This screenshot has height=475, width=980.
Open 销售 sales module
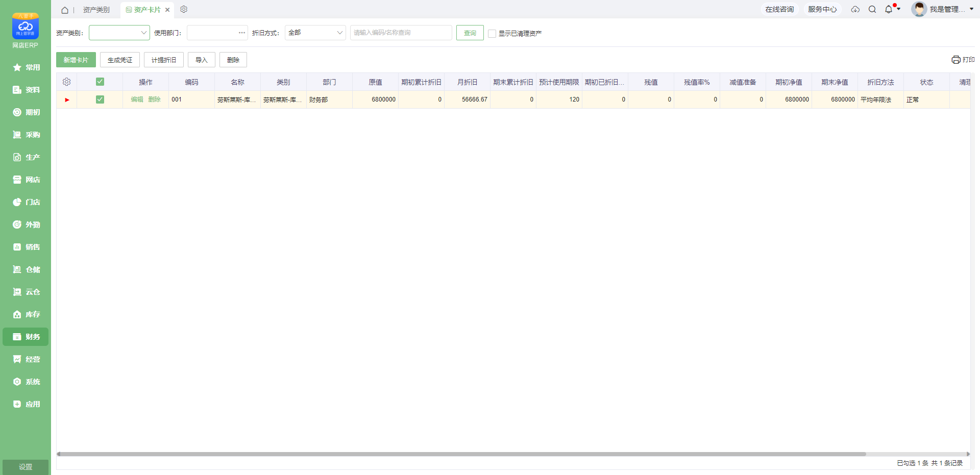click(26, 247)
